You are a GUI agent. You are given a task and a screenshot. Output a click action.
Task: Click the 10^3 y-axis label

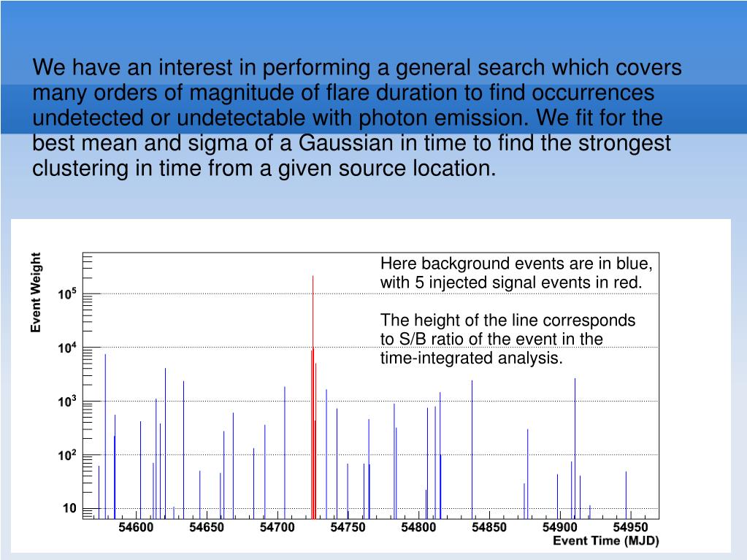67,402
